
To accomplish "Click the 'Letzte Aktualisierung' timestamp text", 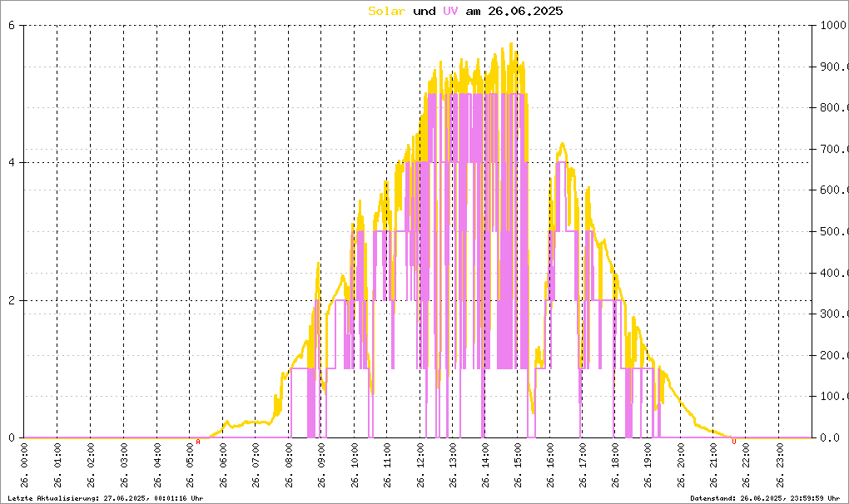I will pos(106,498).
